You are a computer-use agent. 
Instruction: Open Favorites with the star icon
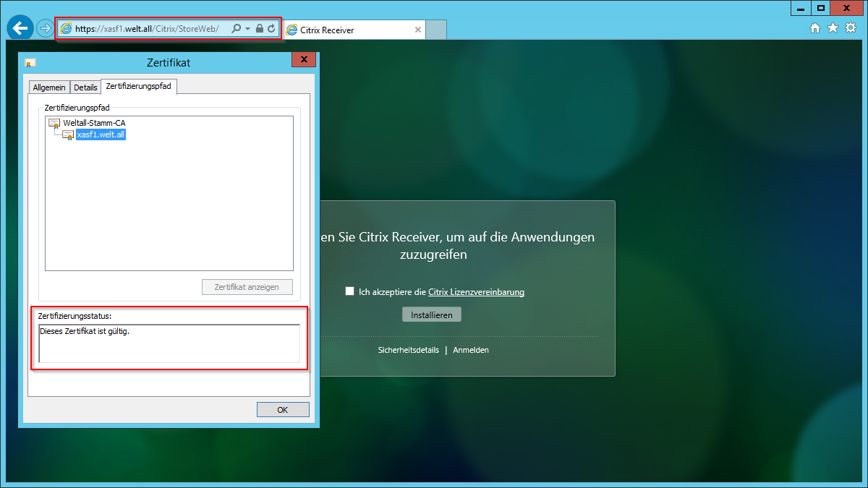coord(833,28)
